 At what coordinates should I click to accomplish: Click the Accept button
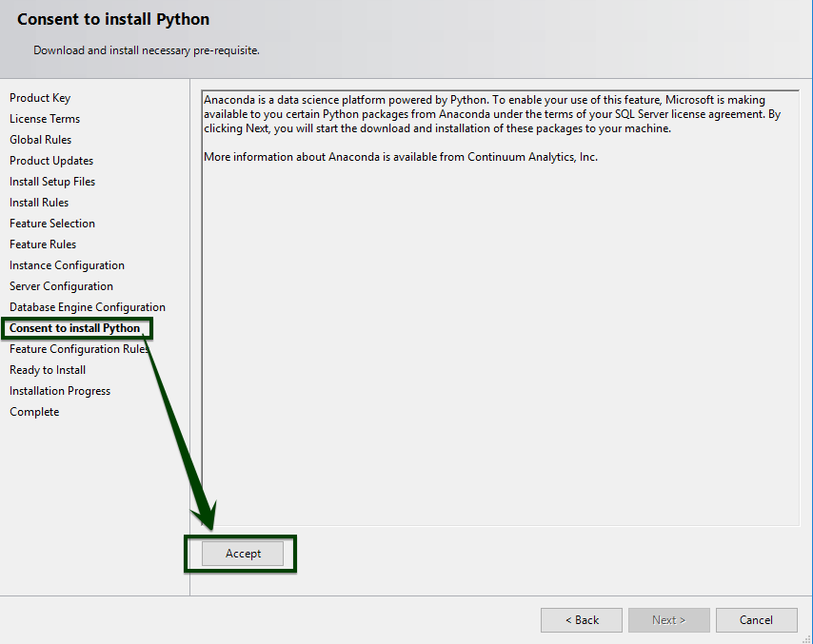pos(243,554)
